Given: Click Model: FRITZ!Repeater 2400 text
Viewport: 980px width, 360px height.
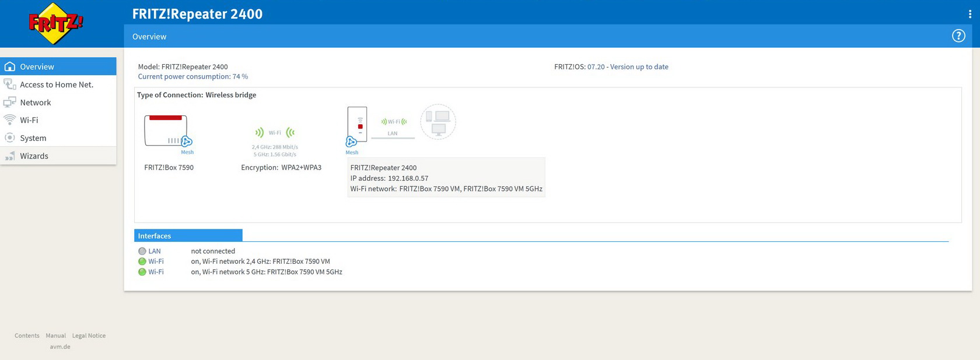Looking at the screenshot, I should [183, 67].
